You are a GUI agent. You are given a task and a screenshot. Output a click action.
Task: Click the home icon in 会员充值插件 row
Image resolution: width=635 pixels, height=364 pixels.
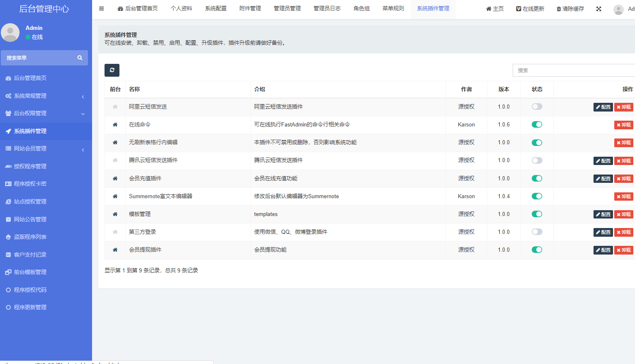(x=115, y=179)
